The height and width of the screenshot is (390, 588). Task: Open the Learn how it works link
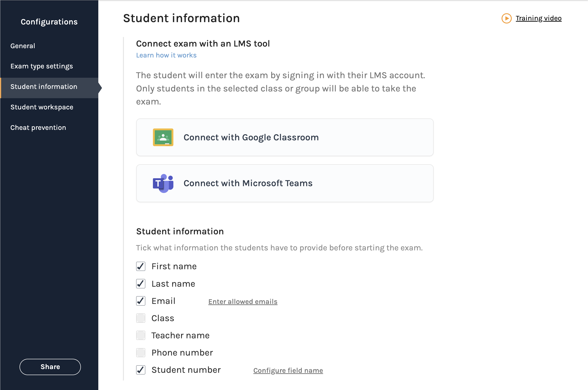[x=166, y=55]
